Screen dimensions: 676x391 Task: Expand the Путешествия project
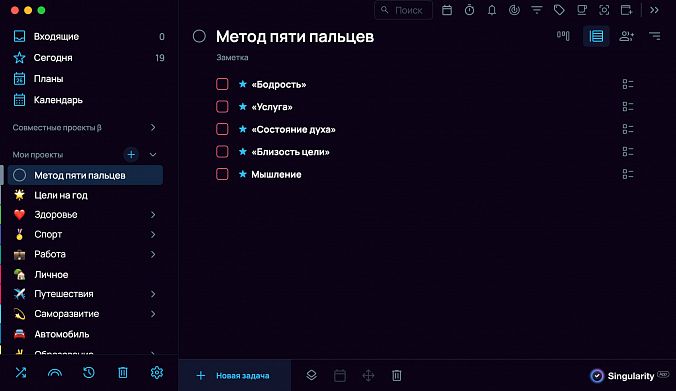[153, 294]
